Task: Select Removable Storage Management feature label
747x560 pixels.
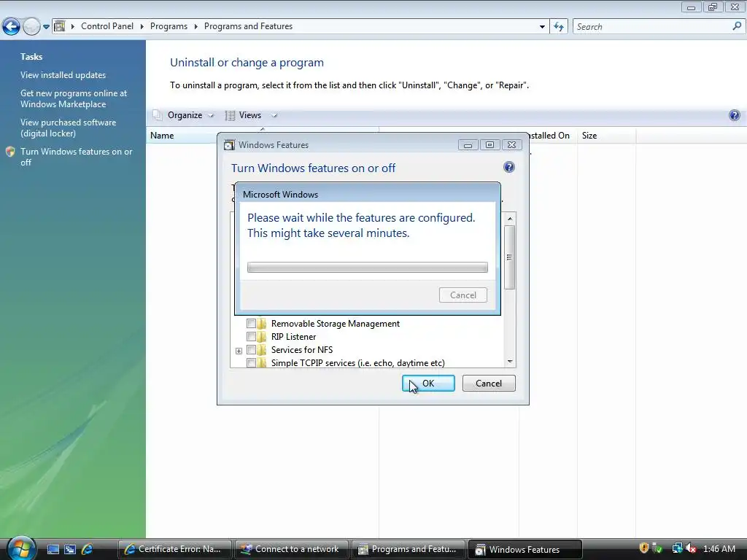Action: click(x=336, y=323)
